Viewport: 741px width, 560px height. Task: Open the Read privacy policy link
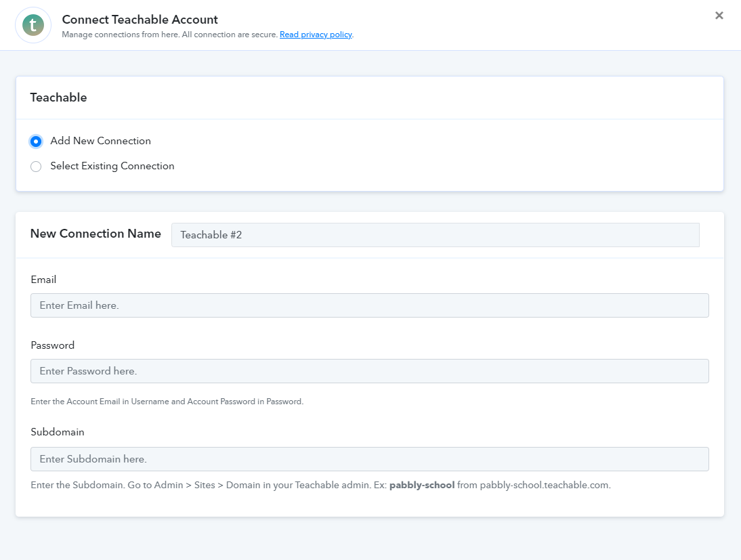[316, 35]
